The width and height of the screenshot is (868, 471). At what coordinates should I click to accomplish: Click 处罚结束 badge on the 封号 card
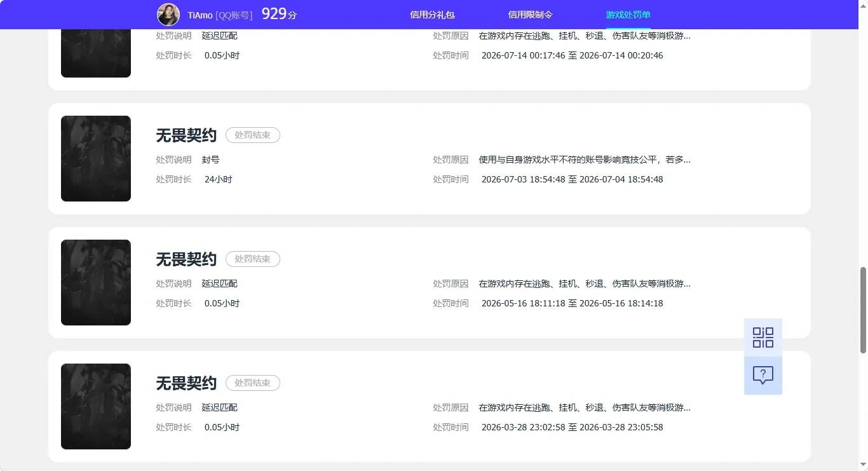[253, 135]
